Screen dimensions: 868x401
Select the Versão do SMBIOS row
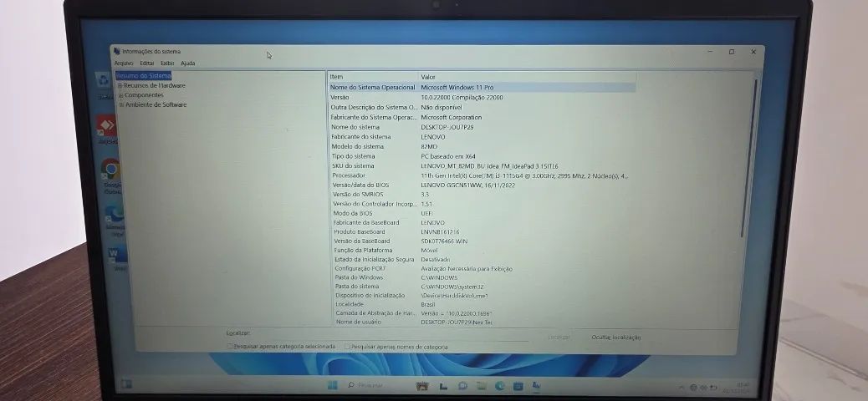(482, 195)
